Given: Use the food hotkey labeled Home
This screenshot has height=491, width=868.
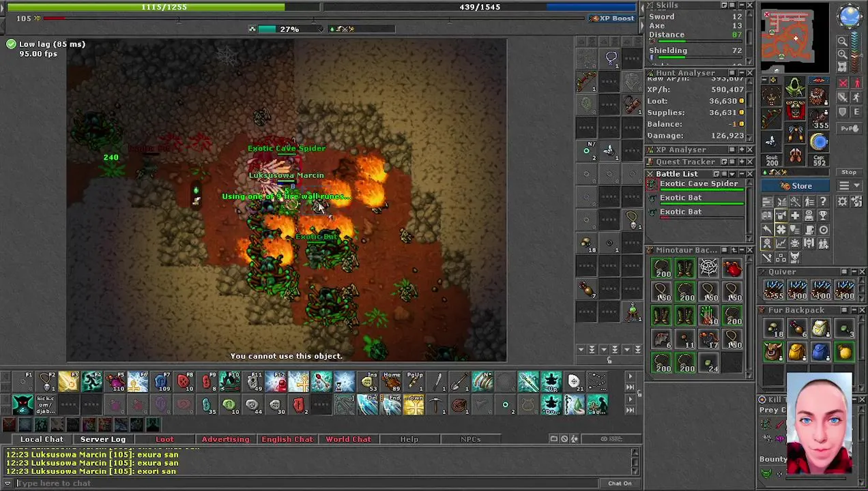Looking at the screenshot, I should tap(391, 382).
